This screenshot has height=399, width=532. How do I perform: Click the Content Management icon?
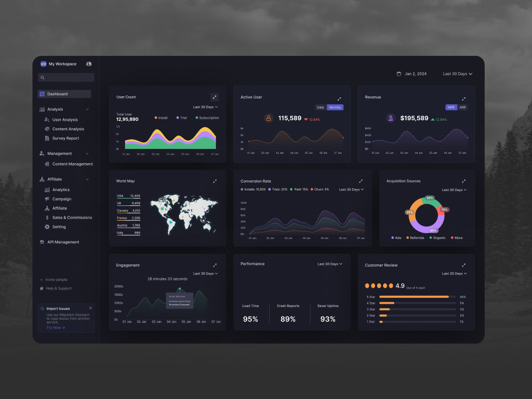47,164
